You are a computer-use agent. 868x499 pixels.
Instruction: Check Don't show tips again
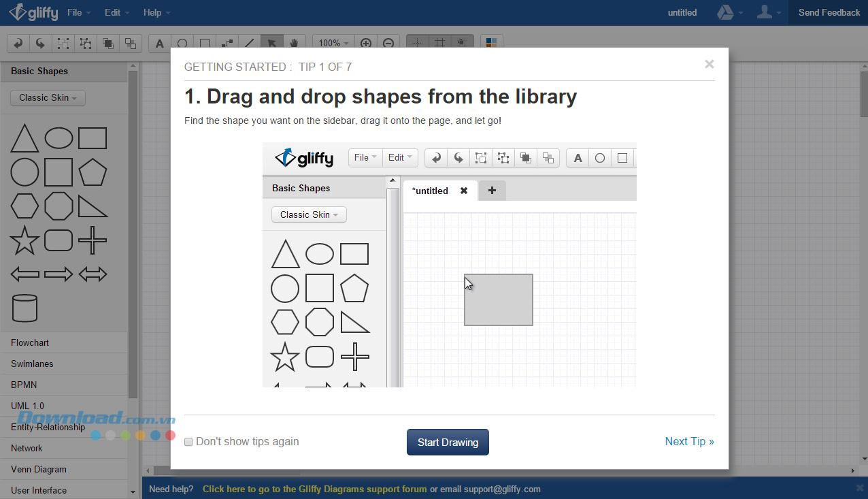click(188, 442)
